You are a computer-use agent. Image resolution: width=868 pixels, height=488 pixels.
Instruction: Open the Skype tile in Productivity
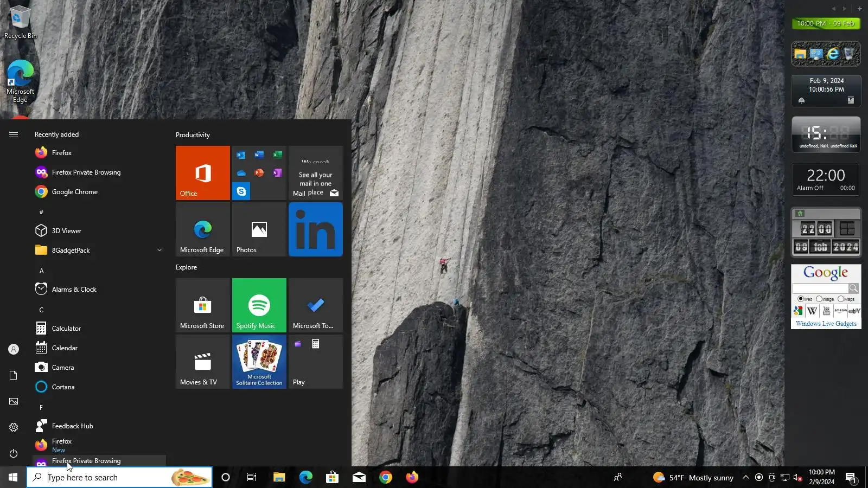click(x=241, y=191)
